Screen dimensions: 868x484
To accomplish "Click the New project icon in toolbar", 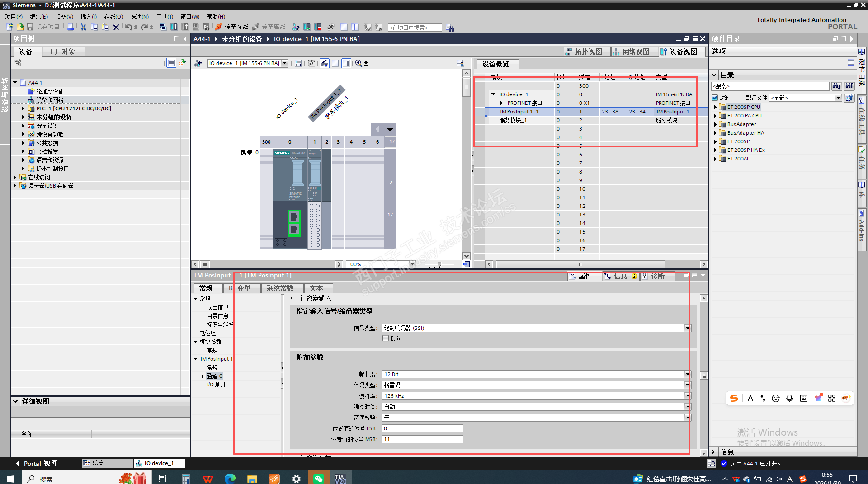I will [x=9, y=27].
